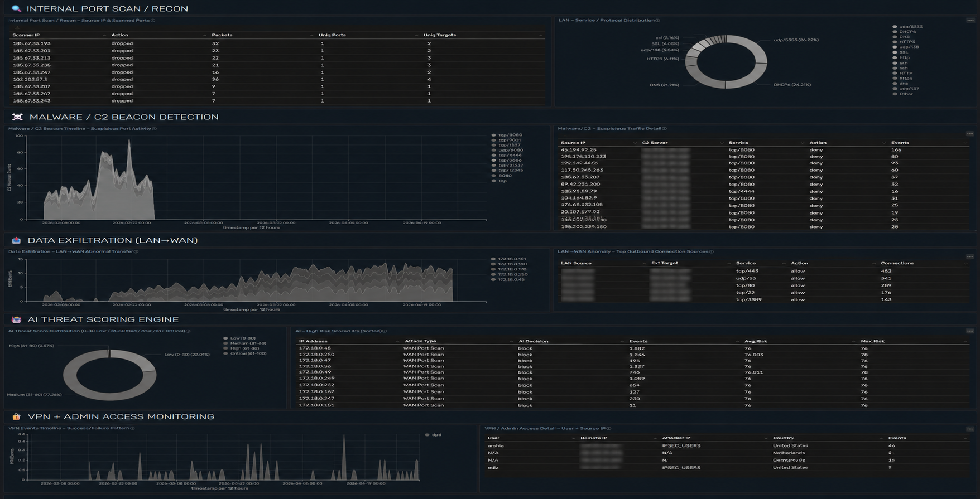980x499 pixels.
Task: Open options menu of VPN / Admin Access Detail panel
Action: coord(970,429)
